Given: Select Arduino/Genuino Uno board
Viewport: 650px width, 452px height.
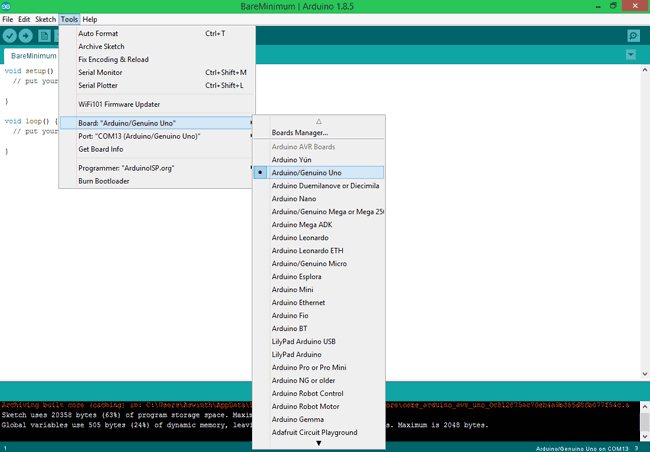Looking at the screenshot, I should click(x=319, y=173).
